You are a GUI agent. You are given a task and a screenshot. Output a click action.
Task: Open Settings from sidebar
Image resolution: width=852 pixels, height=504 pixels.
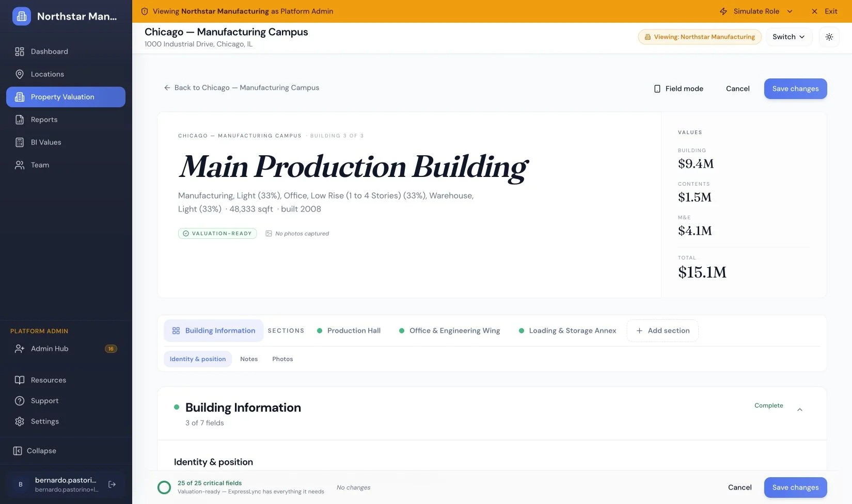(66, 421)
